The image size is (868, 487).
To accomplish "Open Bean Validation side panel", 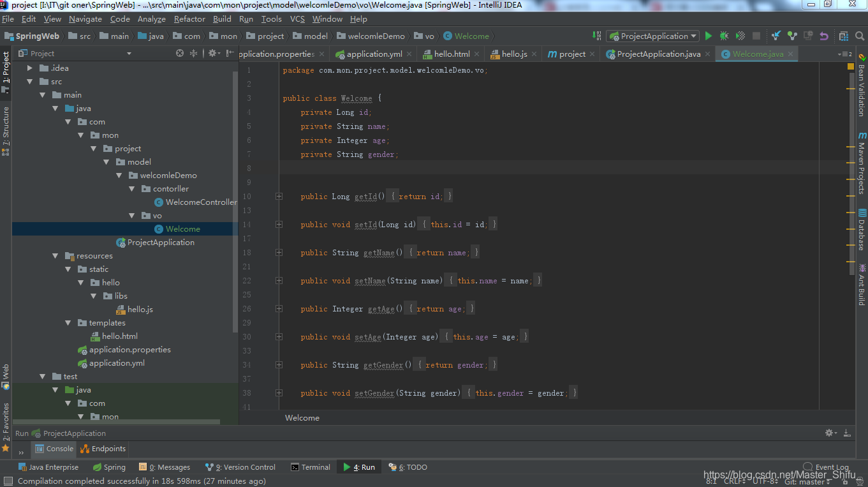I will coord(862,85).
